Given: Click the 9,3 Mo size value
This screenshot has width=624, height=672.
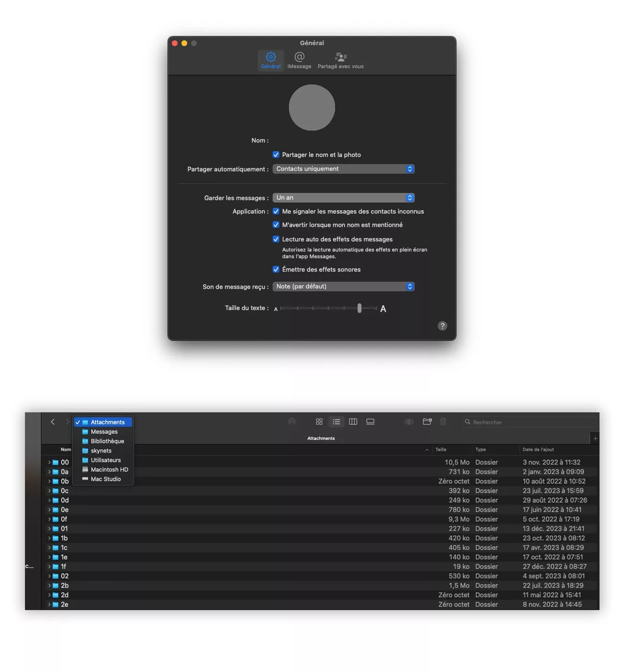Looking at the screenshot, I should coord(459,519).
